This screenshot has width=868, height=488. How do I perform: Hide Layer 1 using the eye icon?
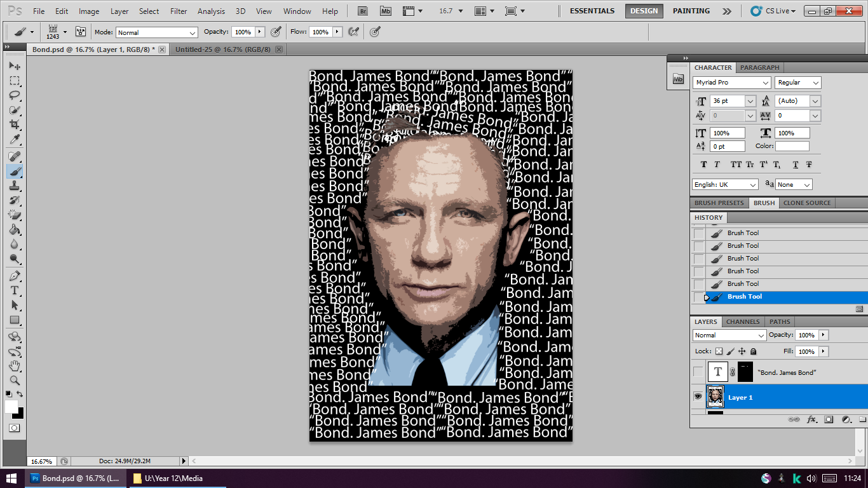pyautogui.click(x=698, y=396)
